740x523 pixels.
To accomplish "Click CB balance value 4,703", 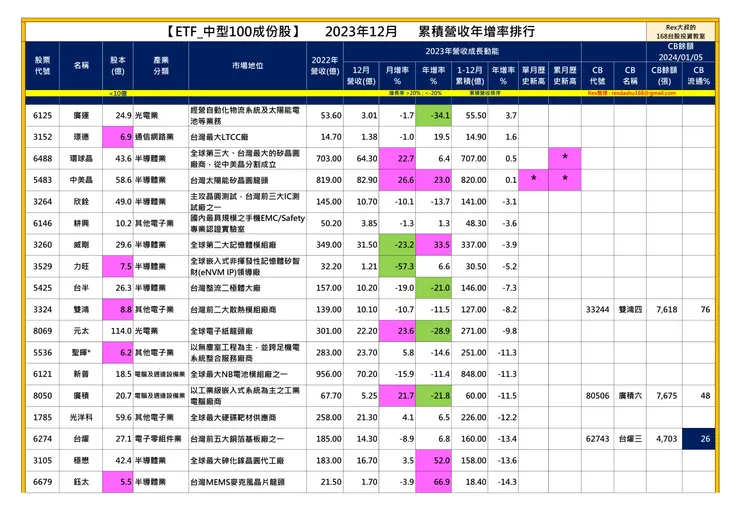I will [x=667, y=439].
